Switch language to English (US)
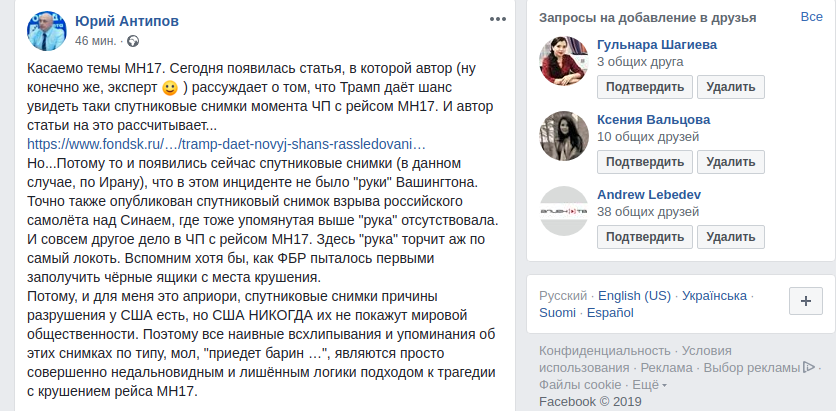Viewport: 836px width, 411px height. pyautogui.click(x=635, y=296)
